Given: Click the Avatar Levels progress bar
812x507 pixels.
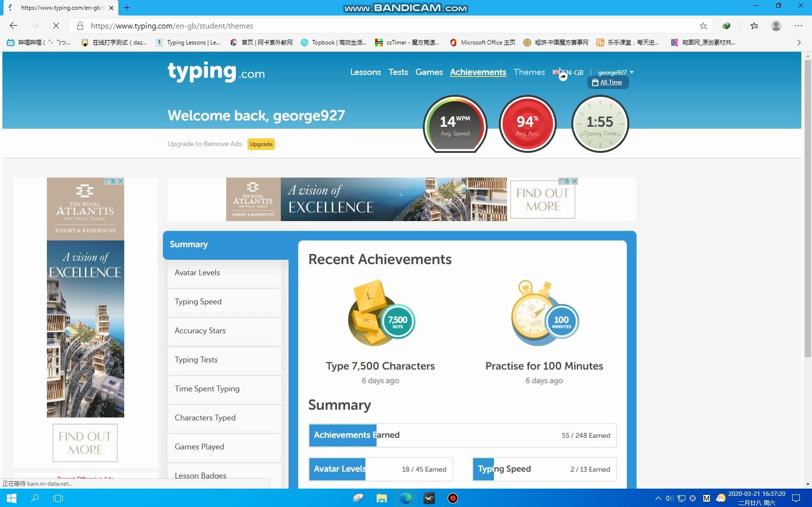Looking at the screenshot, I should (x=381, y=469).
